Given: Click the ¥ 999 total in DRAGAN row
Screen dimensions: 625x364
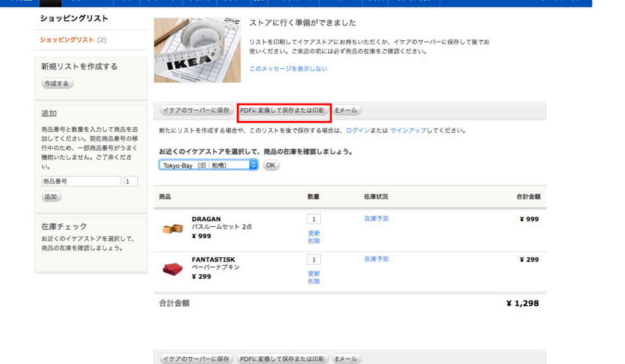Looking at the screenshot, I should click(x=529, y=219).
